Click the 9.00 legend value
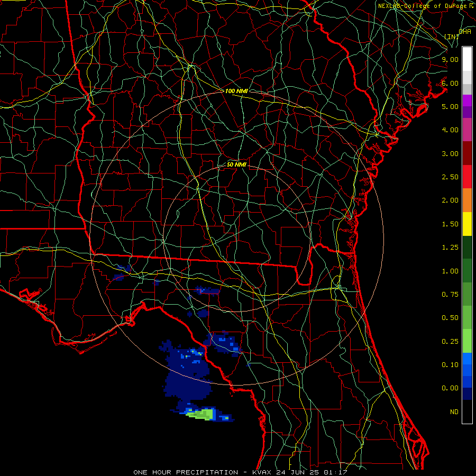Image resolution: width=476 pixels, height=476 pixels. coord(450,59)
